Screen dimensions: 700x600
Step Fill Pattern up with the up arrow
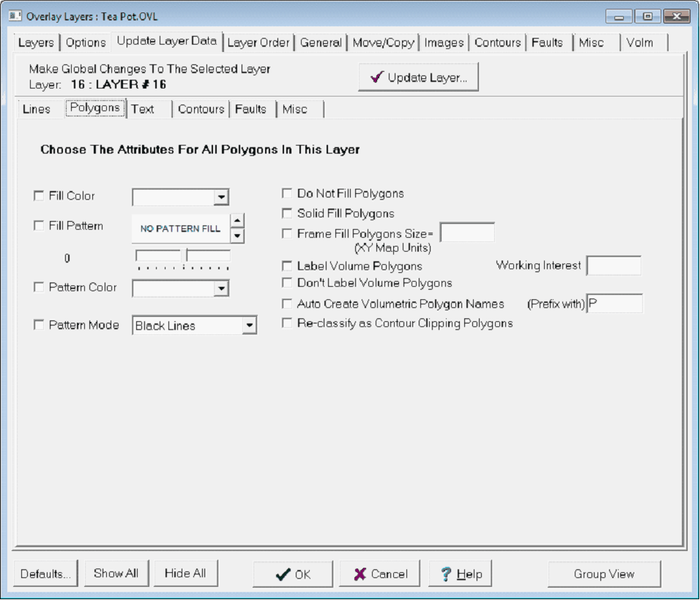click(237, 220)
